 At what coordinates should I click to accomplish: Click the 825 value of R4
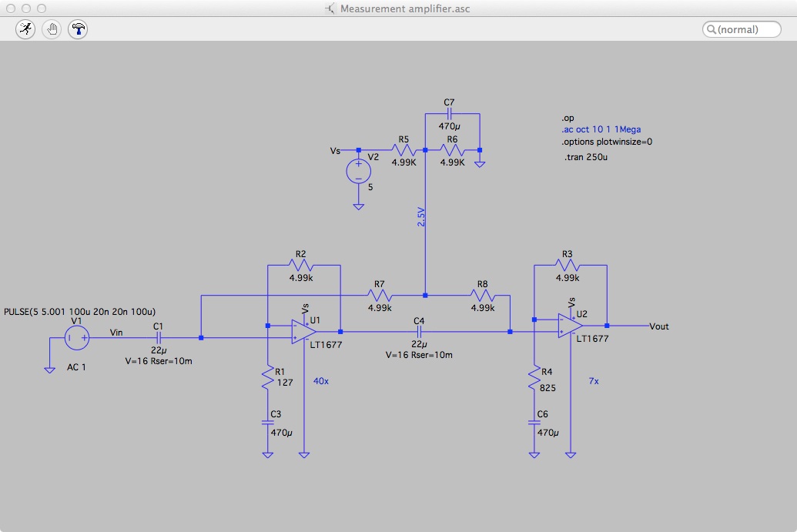(x=548, y=388)
